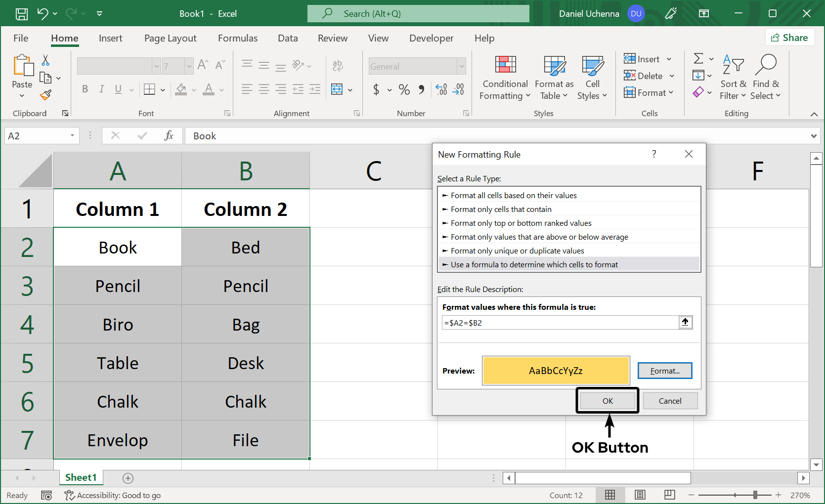Open the fill color dropdown arrow

coord(194,89)
